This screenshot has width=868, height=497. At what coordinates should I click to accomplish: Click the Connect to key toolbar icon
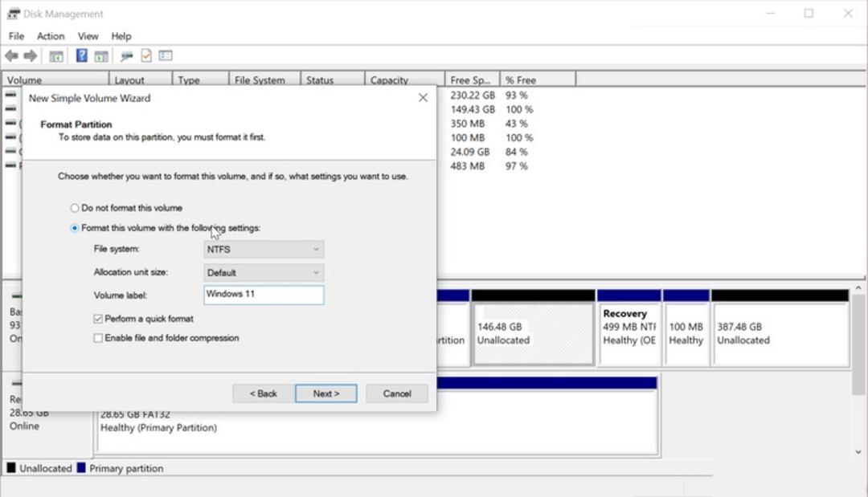[x=127, y=56]
